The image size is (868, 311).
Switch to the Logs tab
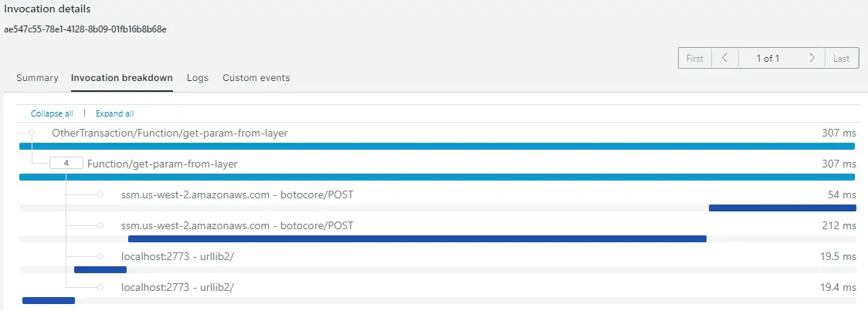click(198, 78)
